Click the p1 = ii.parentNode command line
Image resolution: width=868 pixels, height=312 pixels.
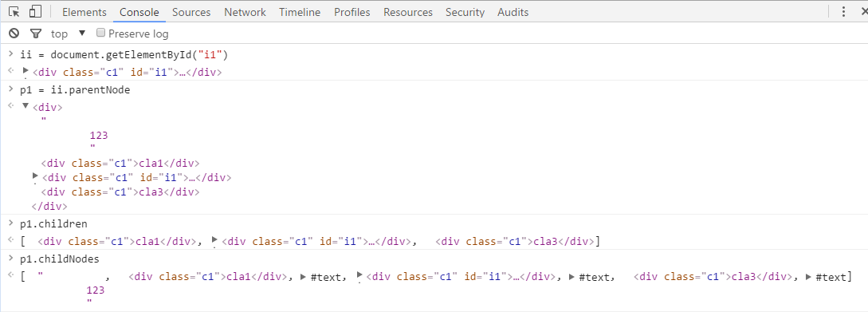click(75, 90)
